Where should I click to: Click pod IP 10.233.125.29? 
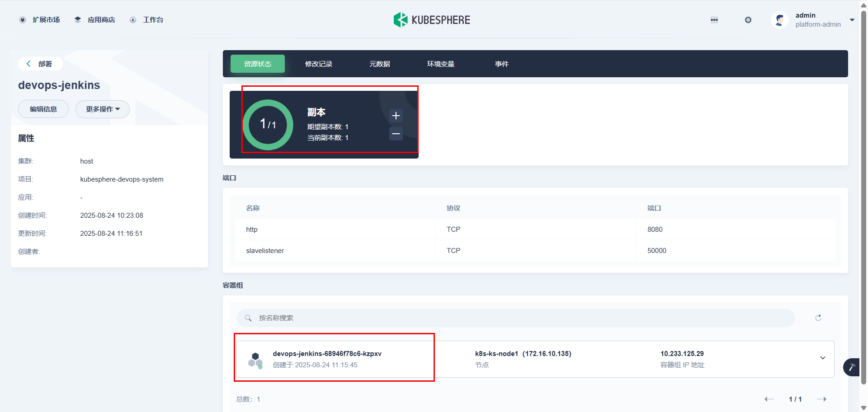tap(682, 354)
